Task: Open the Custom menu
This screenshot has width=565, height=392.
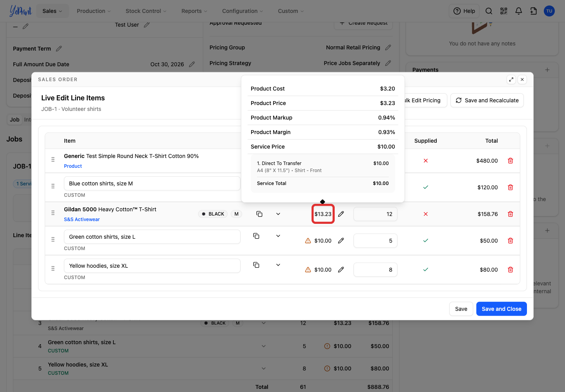Action: [291, 11]
